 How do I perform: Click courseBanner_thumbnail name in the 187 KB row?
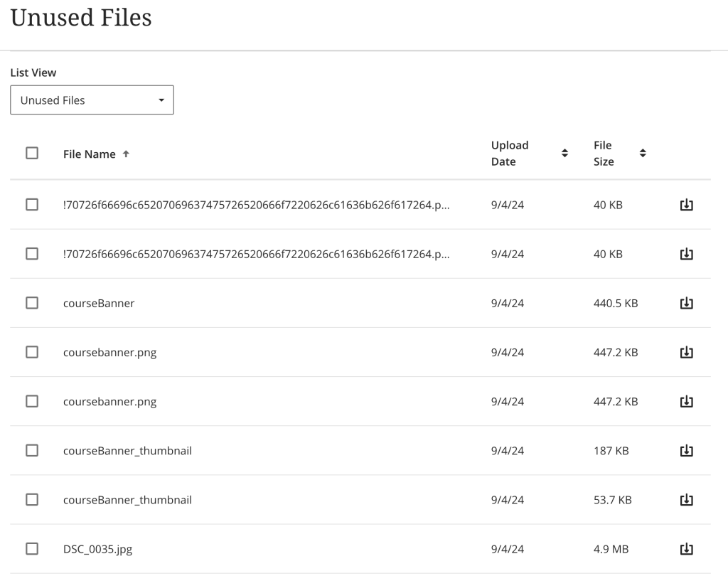(127, 451)
